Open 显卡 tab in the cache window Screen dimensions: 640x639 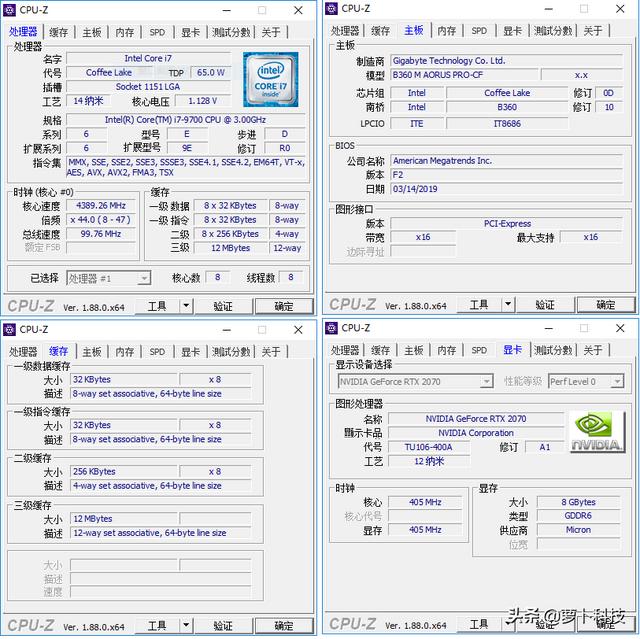point(191,352)
